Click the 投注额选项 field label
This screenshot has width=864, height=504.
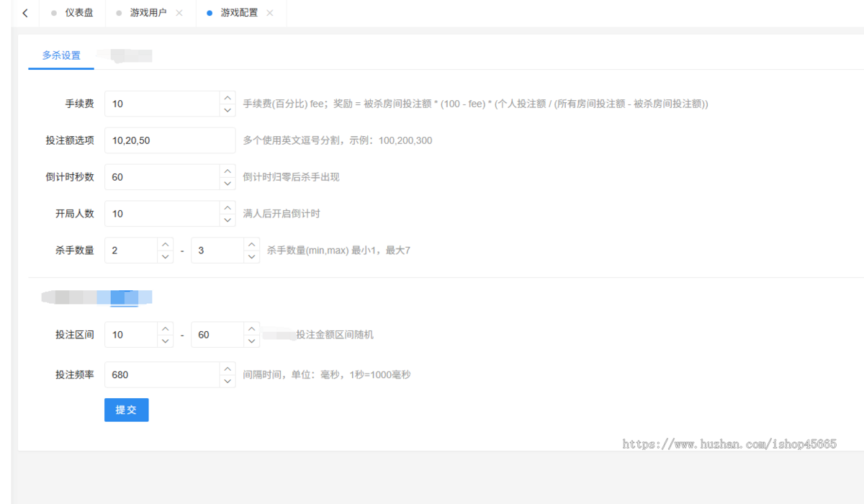point(70,140)
